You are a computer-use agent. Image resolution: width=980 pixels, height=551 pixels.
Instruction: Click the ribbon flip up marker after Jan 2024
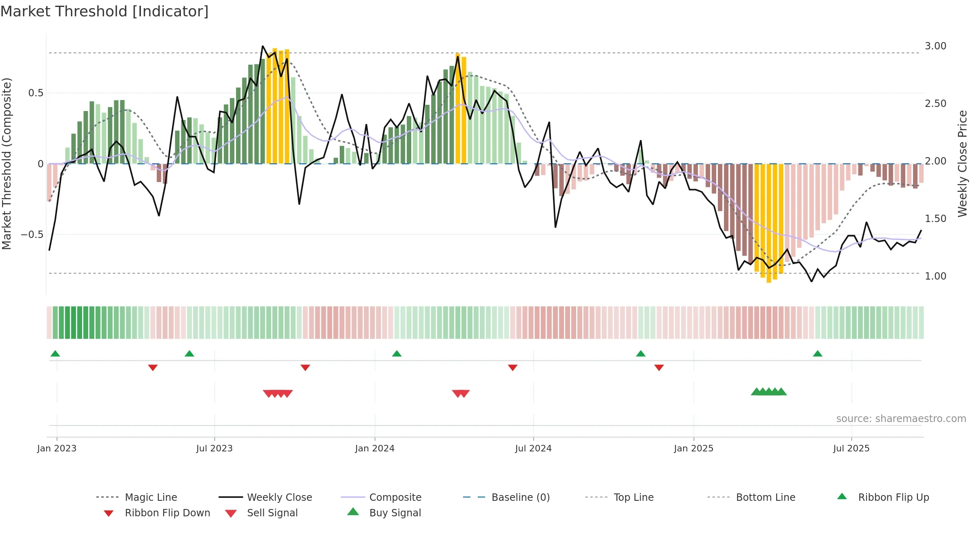click(x=397, y=353)
